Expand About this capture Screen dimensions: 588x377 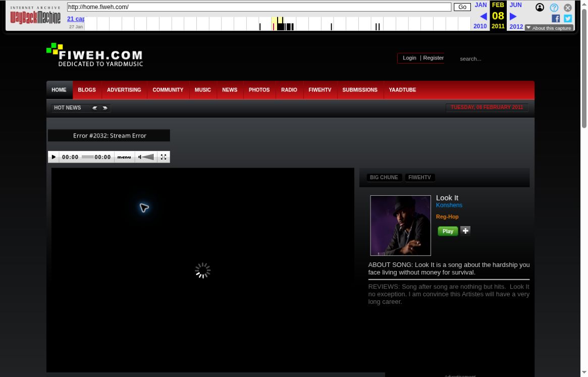[549, 28]
